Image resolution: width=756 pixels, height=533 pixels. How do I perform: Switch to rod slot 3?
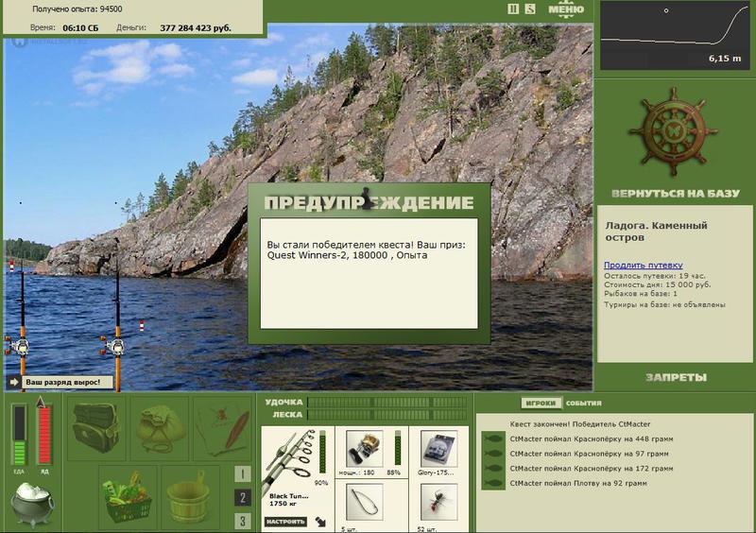point(243,521)
